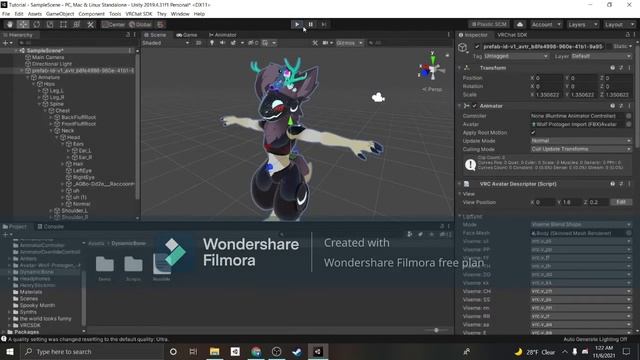The width and height of the screenshot is (640, 360).
Task: Open the Culling Mode dropdown
Action: pyautogui.click(x=581, y=149)
